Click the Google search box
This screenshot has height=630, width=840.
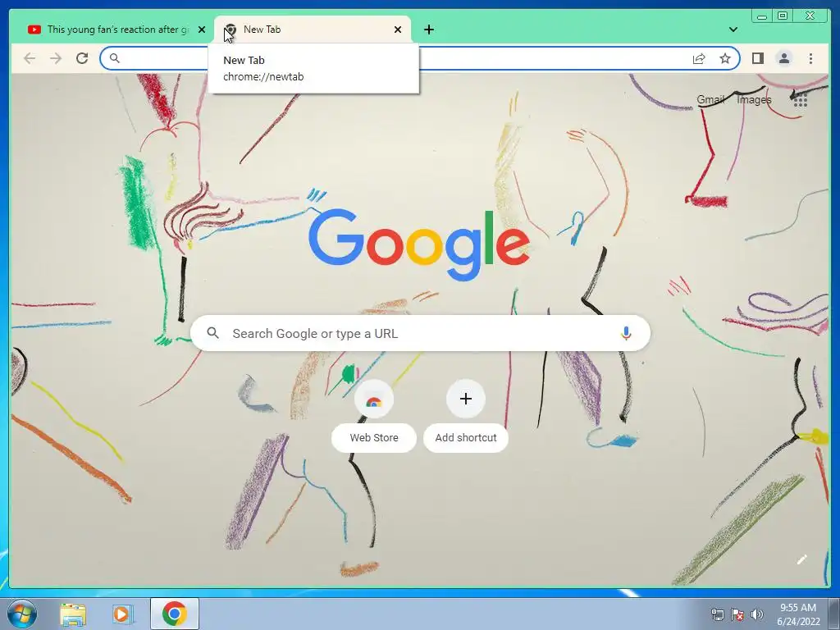click(421, 333)
